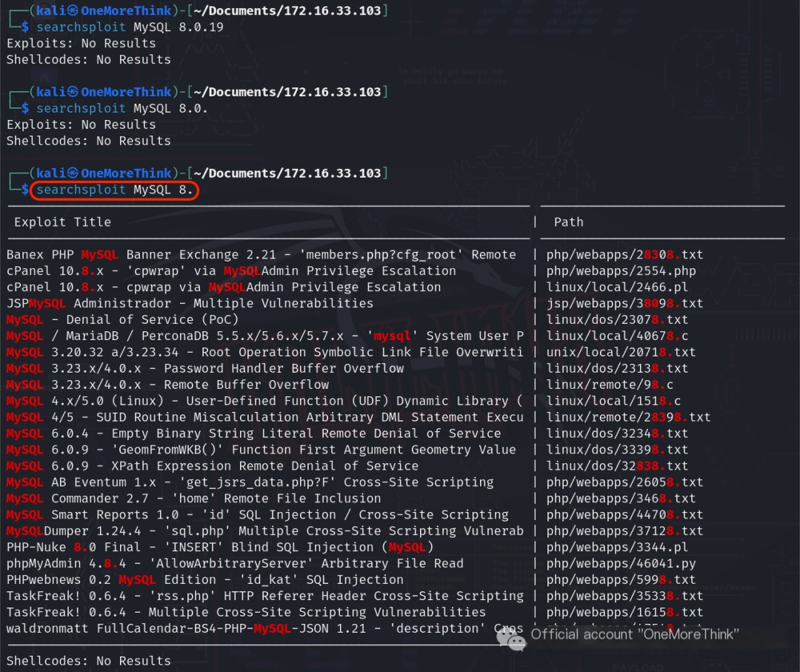The width and height of the screenshot is (800, 672).
Task: Select 'phpMyAdmin 4.8.4 - AllowArbitraryServer' exploit title
Action: [235, 565]
